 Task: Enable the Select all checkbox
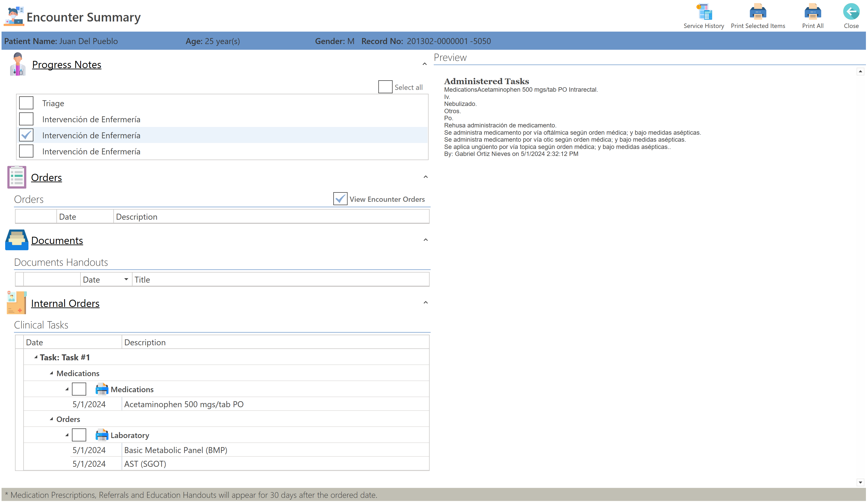(386, 87)
